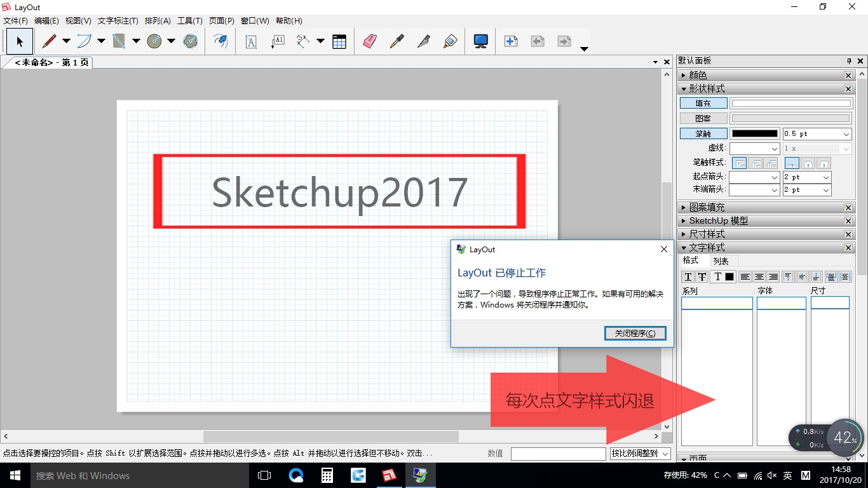Activate the Offset tool
The width and height of the screenshot is (868, 488).
click(220, 41)
